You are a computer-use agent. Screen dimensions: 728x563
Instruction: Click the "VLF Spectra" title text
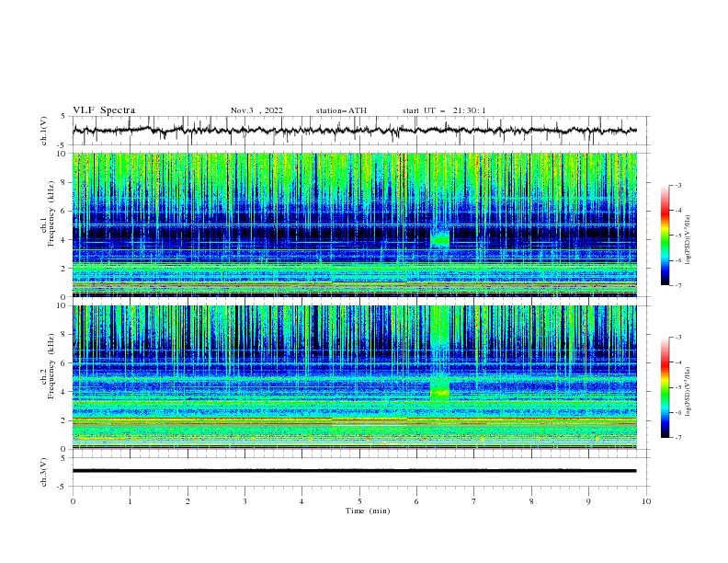pos(104,110)
